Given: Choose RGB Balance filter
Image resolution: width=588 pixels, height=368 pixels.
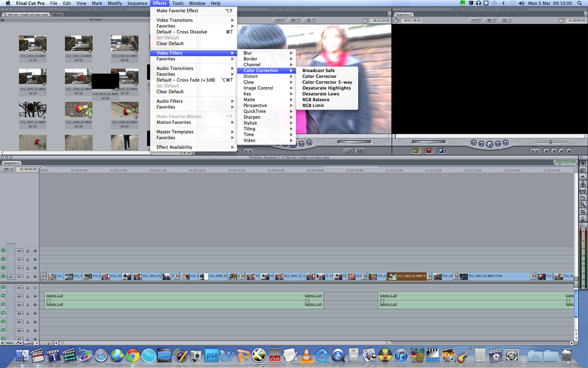Looking at the screenshot, I should point(327,100).
